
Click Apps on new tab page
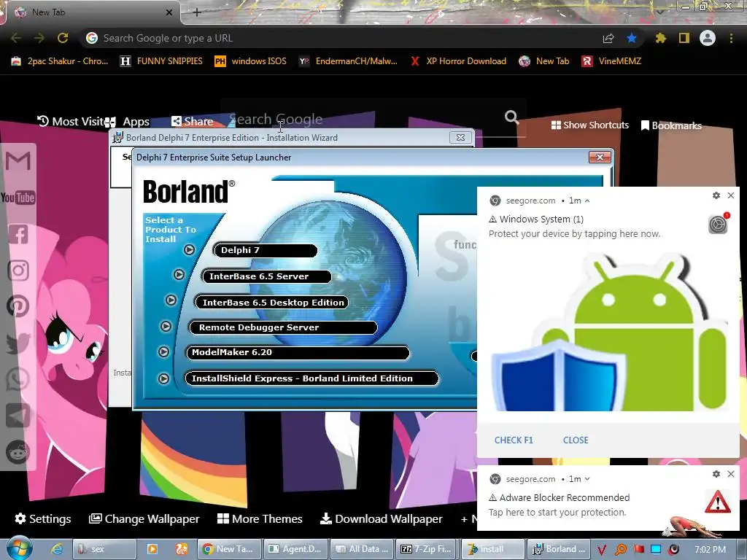click(x=128, y=122)
